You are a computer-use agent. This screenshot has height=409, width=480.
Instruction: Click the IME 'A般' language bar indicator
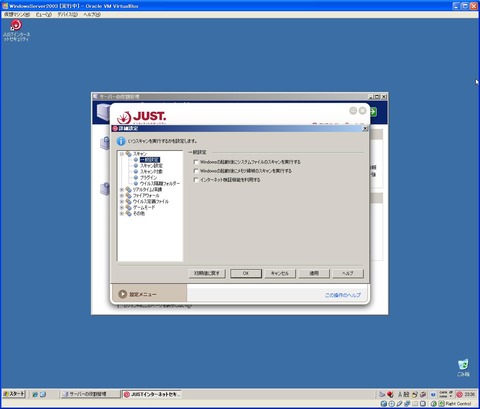[x=404, y=394]
